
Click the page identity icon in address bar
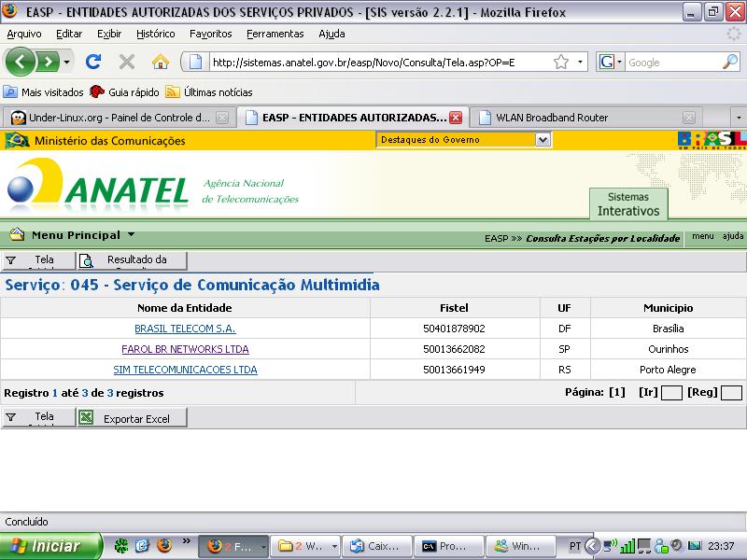195,62
